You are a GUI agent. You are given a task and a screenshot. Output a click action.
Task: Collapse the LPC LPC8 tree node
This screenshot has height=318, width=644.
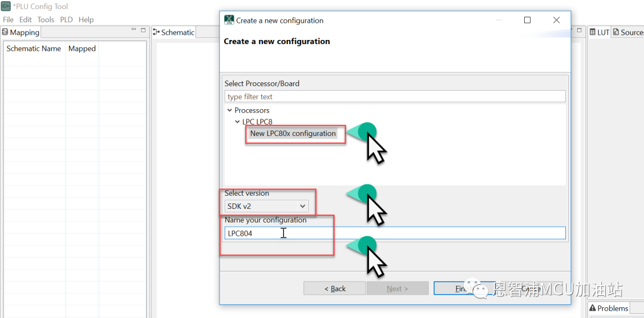point(237,122)
